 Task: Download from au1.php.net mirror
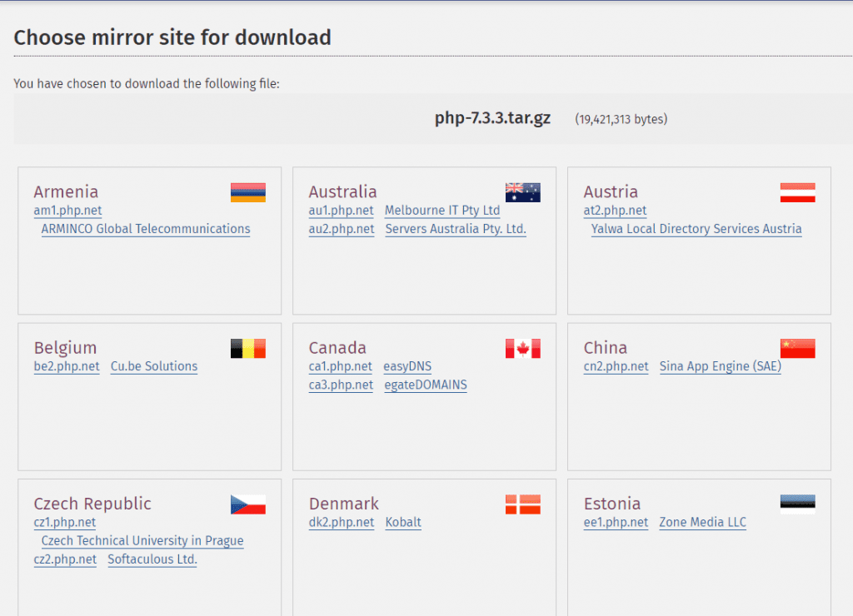341,211
